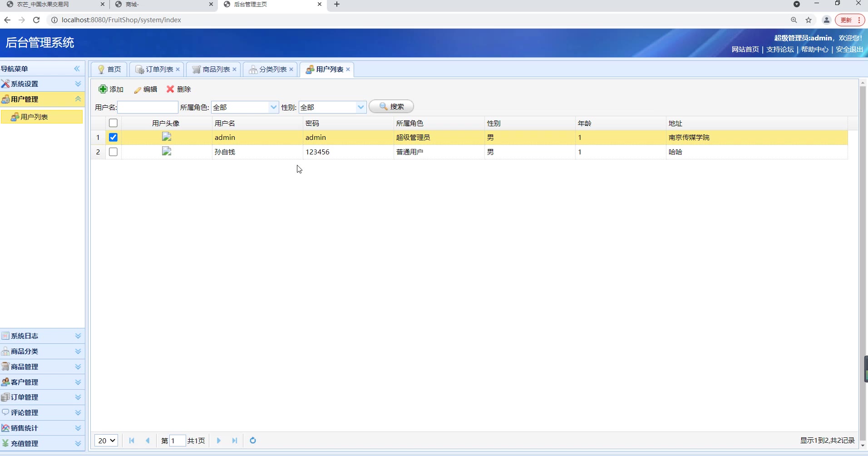Uncheck the admin row checkbox
Image resolution: width=868 pixels, height=456 pixels.
tap(113, 137)
